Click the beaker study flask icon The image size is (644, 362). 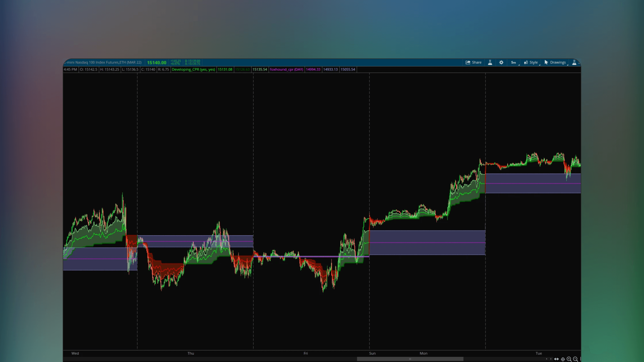click(490, 63)
